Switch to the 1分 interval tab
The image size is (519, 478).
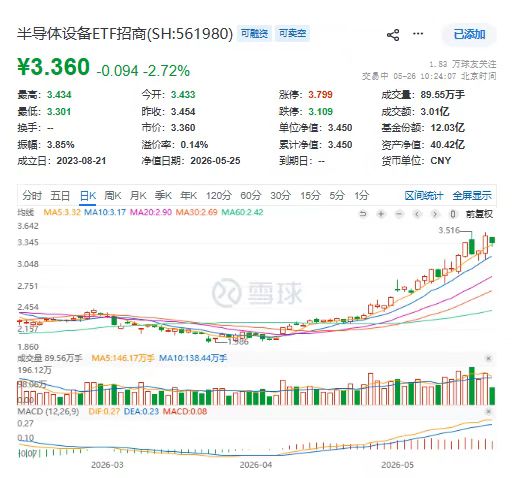tap(362, 195)
